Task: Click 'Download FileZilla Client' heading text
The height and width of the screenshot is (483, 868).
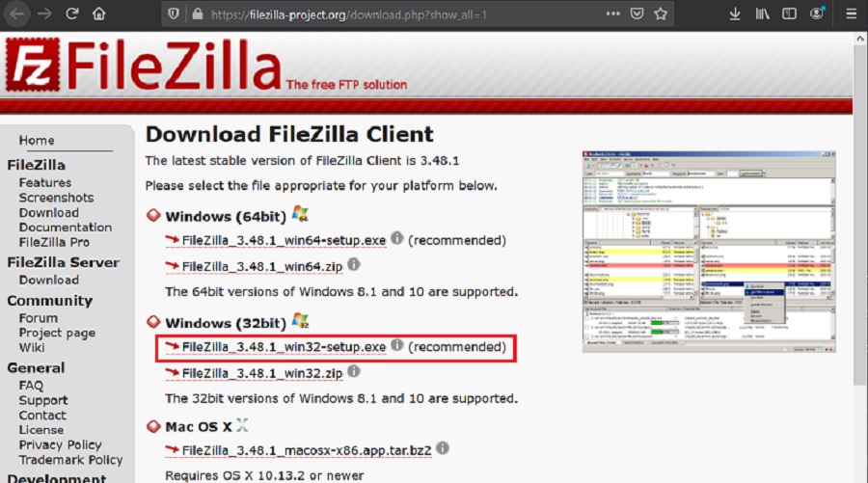Action: 289,134
